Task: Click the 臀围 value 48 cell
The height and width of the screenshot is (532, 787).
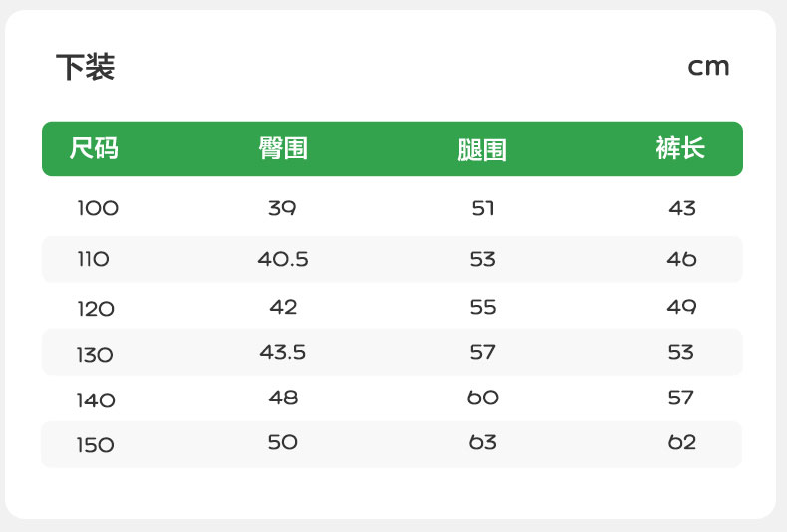Action: [x=283, y=399]
